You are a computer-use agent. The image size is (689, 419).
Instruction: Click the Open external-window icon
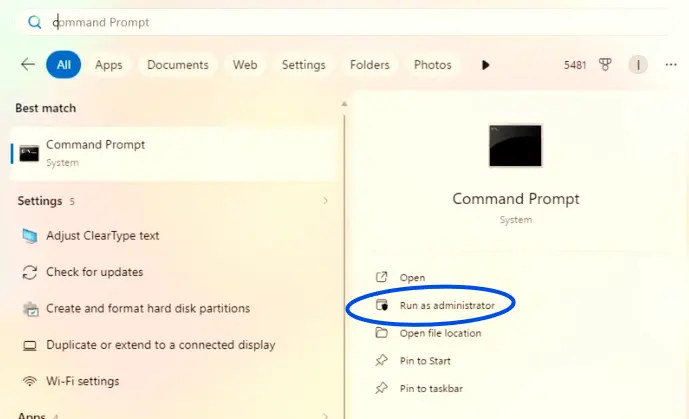click(381, 277)
